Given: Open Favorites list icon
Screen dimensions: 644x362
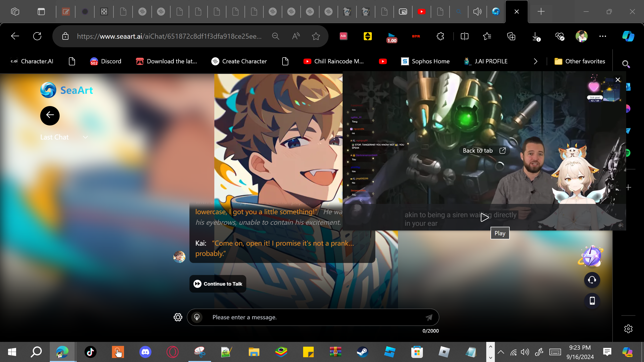Looking at the screenshot, I should click(487, 36).
